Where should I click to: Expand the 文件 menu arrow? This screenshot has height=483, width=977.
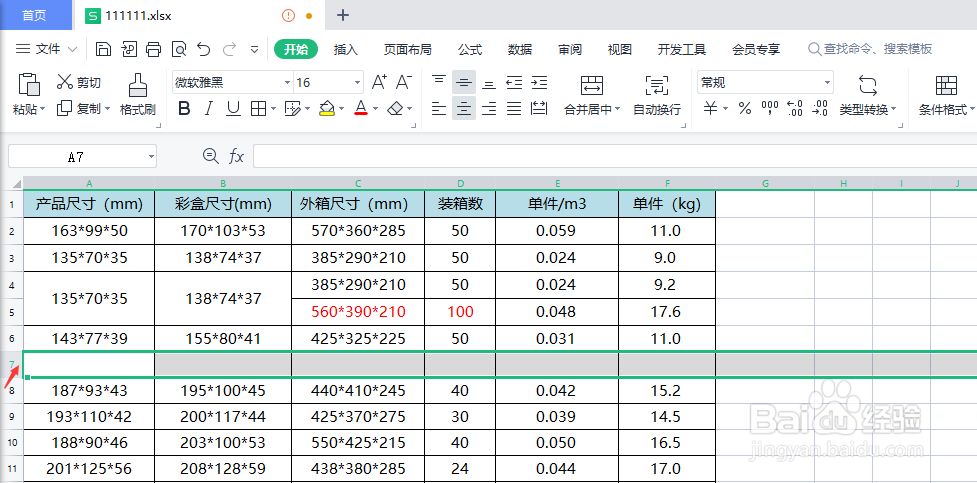coord(72,49)
